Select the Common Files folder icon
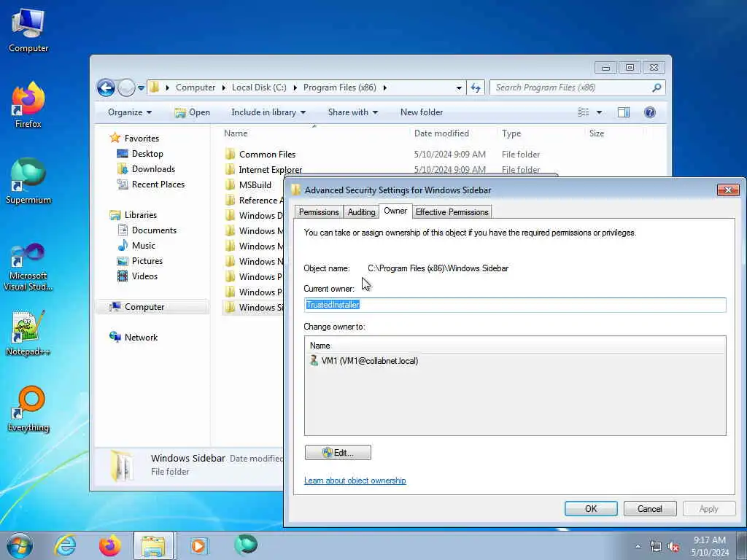This screenshot has height=560, width=747. 230,154
